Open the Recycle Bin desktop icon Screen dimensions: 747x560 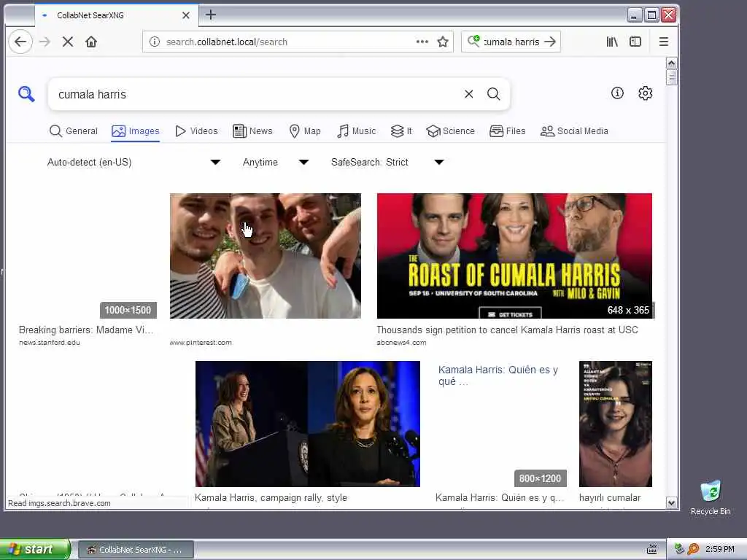pyautogui.click(x=711, y=497)
